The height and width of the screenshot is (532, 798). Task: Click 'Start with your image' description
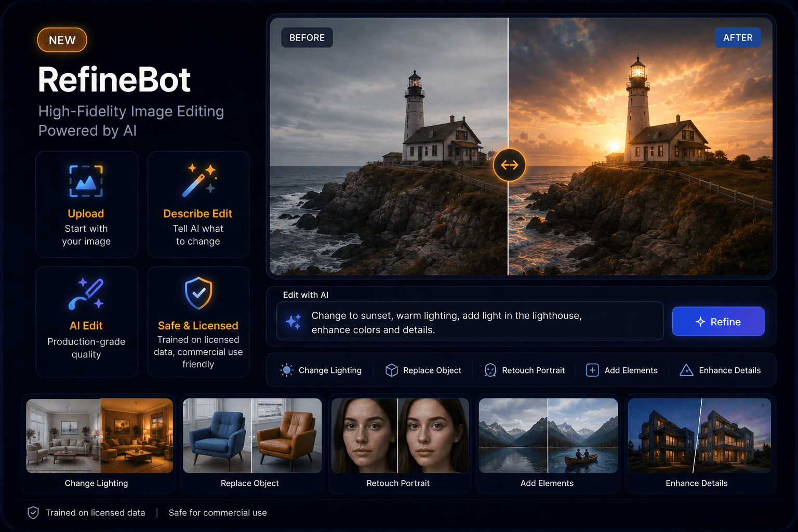[86, 235]
